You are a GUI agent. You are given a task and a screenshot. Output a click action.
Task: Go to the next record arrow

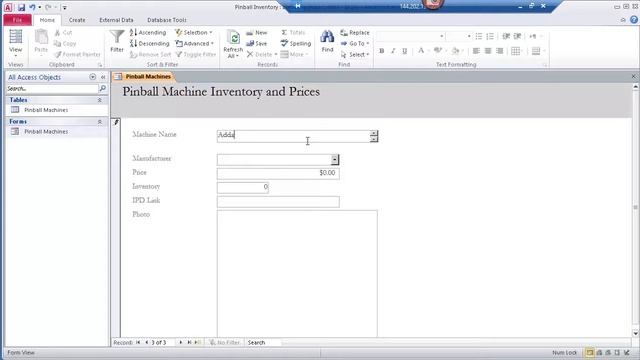click(181, 342)
